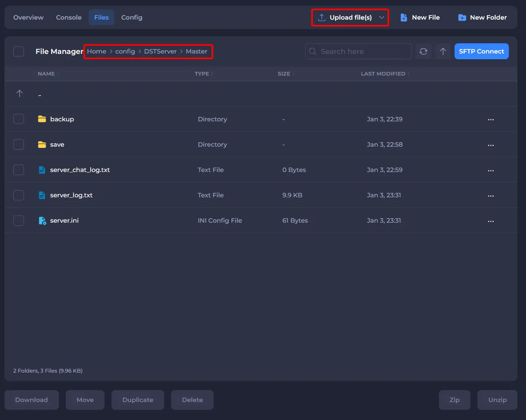Screen dimensions: 526x420
Task: Click the save folder icon
Action: [x=42, y=144]
